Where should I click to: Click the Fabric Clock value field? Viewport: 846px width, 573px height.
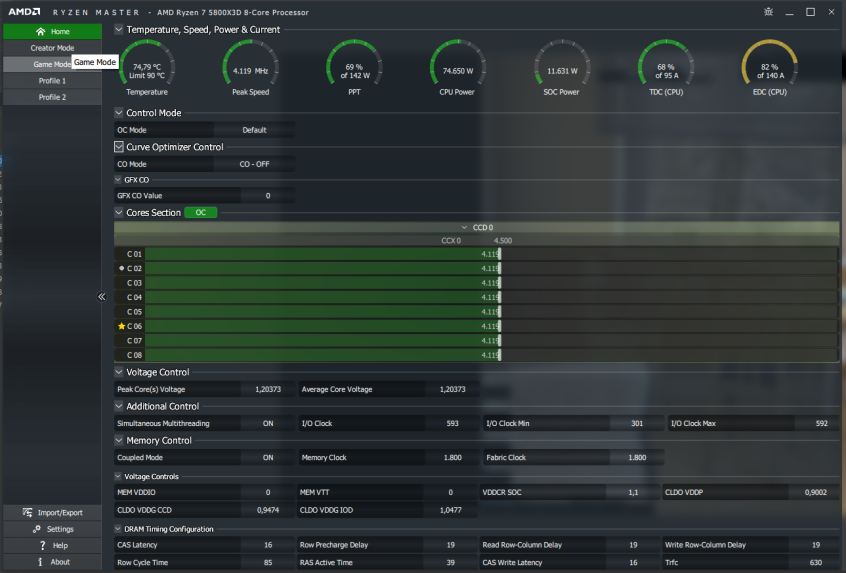pyautogui.click(x=637, y=458)
